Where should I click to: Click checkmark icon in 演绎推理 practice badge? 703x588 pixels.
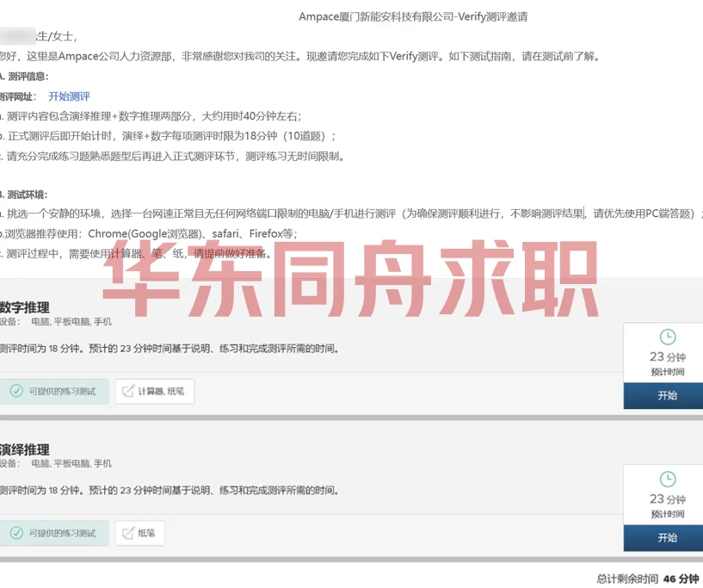16,533
